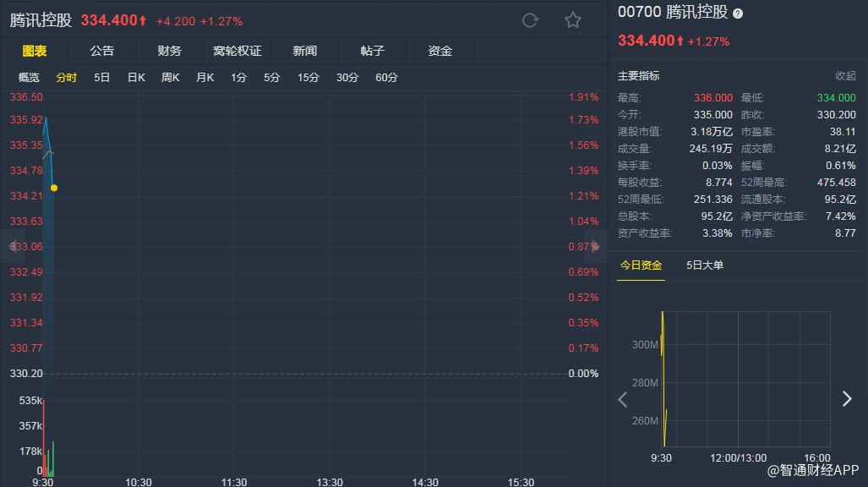Switch chart to 日K period
Viewport: 868px width, 487px height.
click(136, 78)
